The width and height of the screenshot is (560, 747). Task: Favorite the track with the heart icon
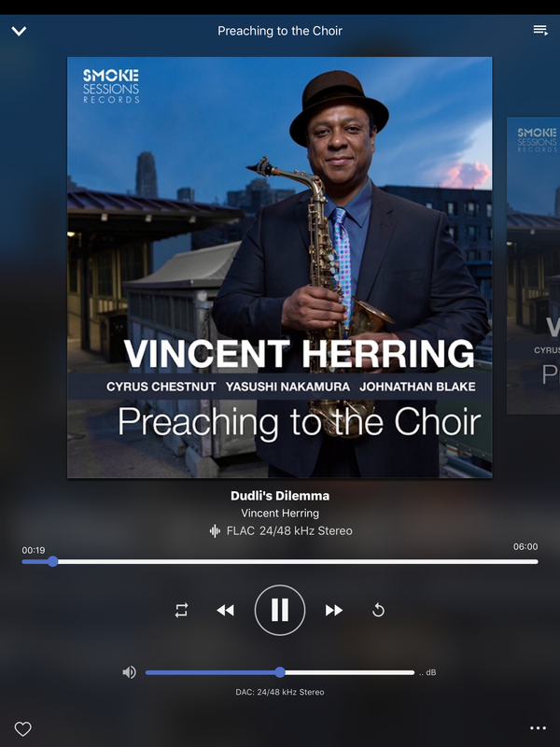[x=22, y=728]
